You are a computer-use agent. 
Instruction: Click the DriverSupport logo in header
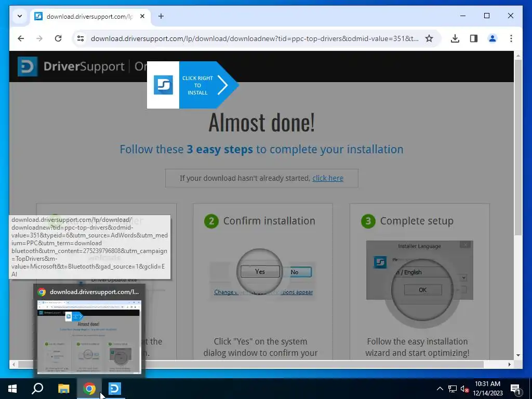71,66
